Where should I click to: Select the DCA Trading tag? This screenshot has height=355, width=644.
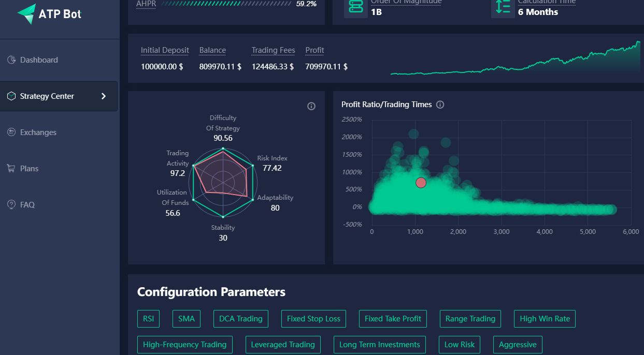(241, 319)
